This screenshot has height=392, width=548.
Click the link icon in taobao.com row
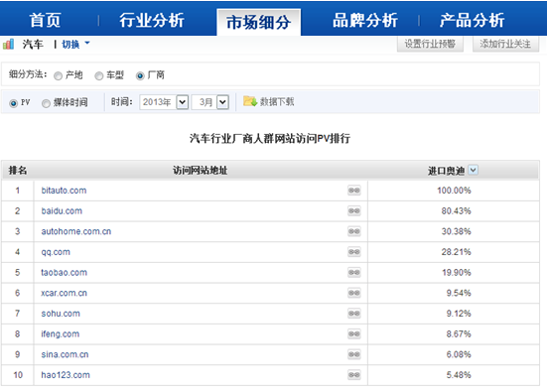(353, 273)
